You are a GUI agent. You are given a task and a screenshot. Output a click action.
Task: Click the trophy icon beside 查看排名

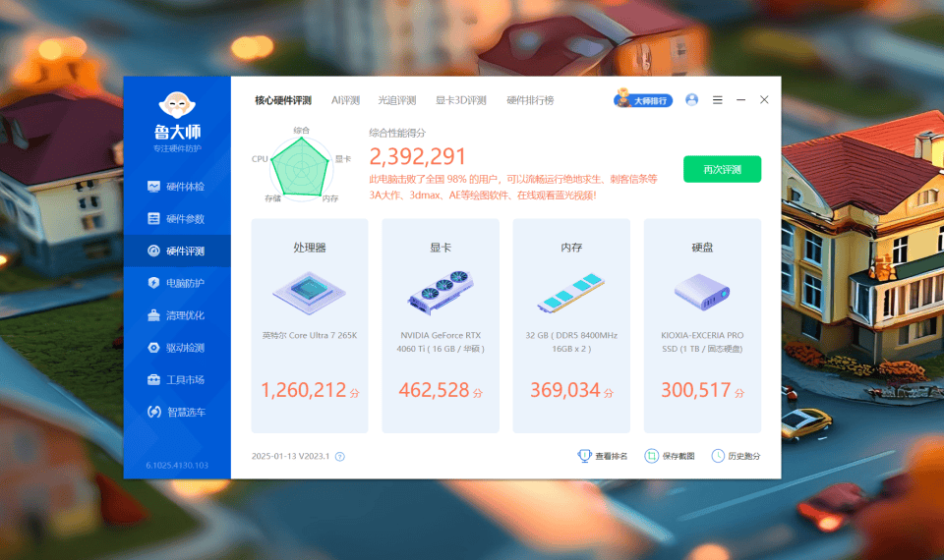[584, 456]
